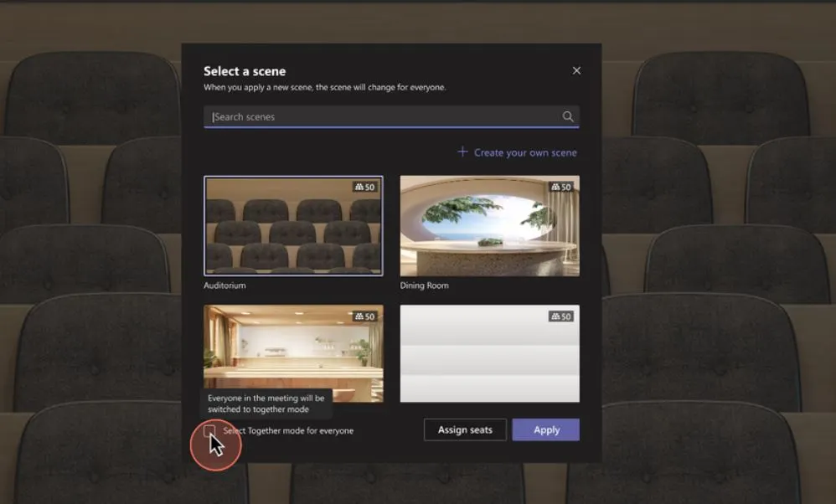Click the 50 seat badge on Auditorium
The height and width of the screenshot is (504, 836).
point(365,187)
